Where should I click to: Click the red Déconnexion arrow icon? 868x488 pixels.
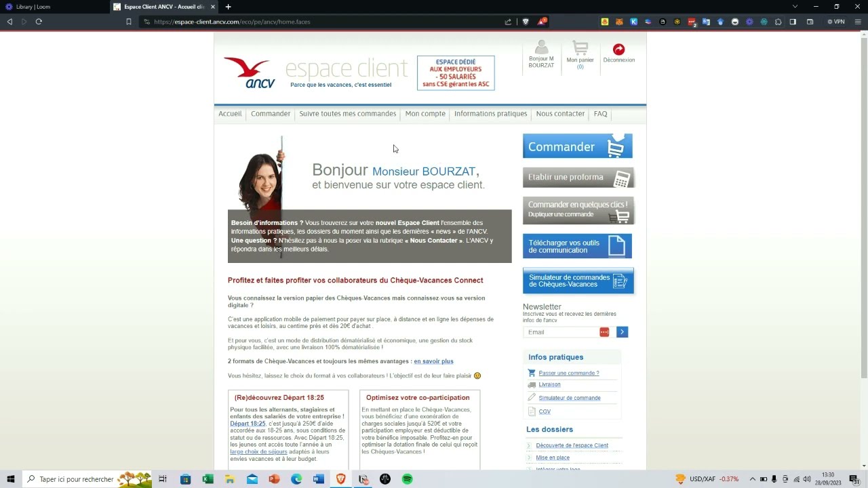pos(618,49)
